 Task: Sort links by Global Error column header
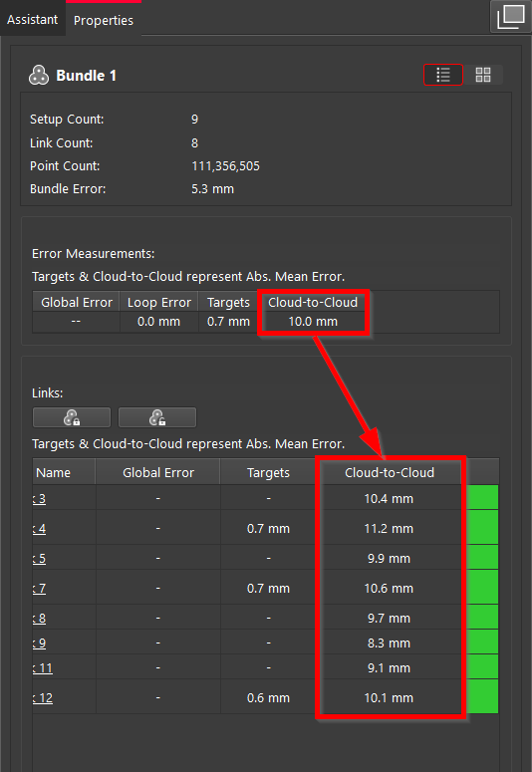pyautogui.click(x=158, y=472)
